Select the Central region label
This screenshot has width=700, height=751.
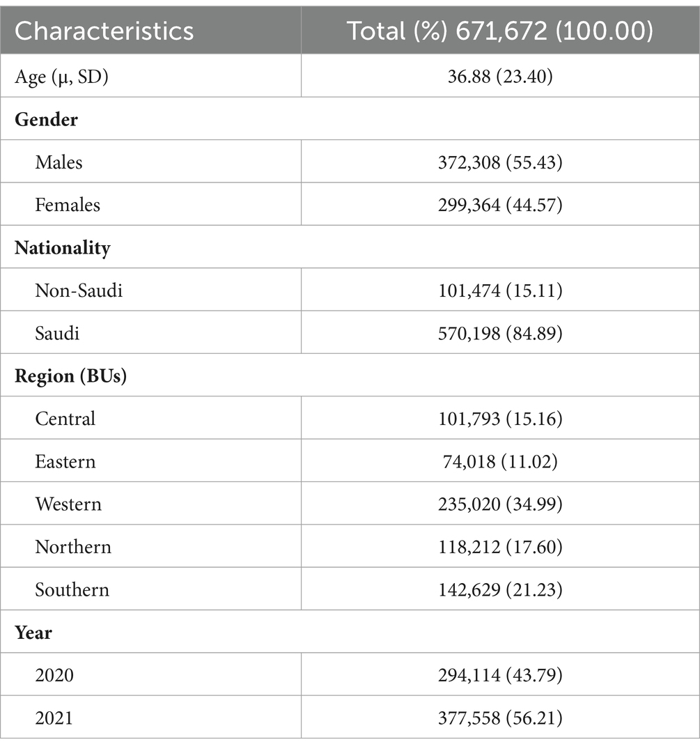pyautogui.click(x=65, y=419)
